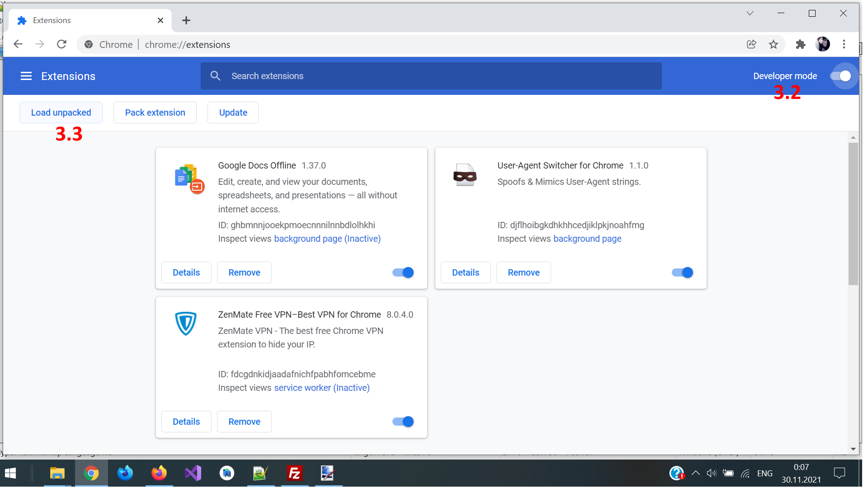Click the Update button
This screenshot has width=868, height=488.
point(233,113)
